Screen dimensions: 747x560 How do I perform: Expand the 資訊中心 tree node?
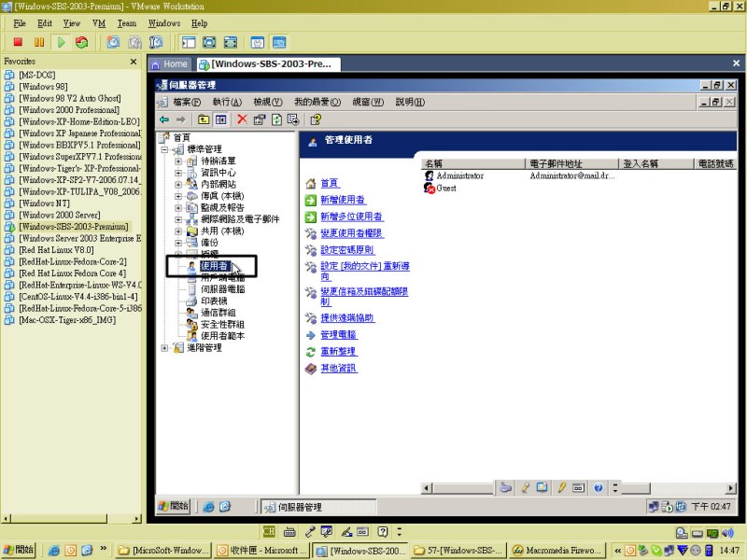(178, 173)
